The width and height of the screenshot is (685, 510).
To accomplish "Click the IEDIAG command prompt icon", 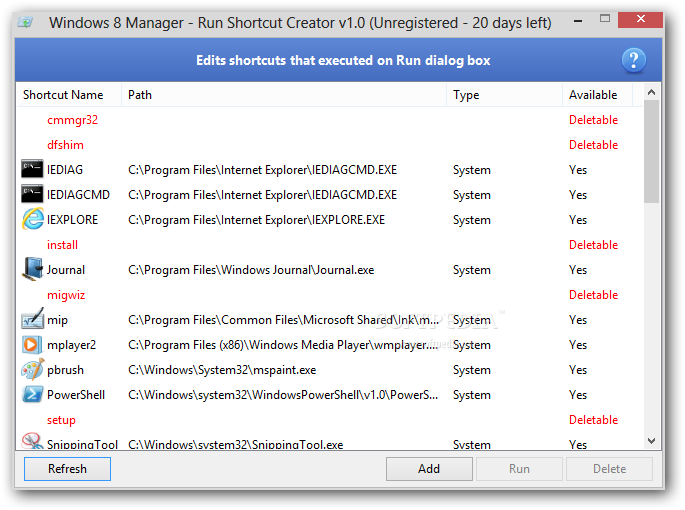I will pos(32,169).
